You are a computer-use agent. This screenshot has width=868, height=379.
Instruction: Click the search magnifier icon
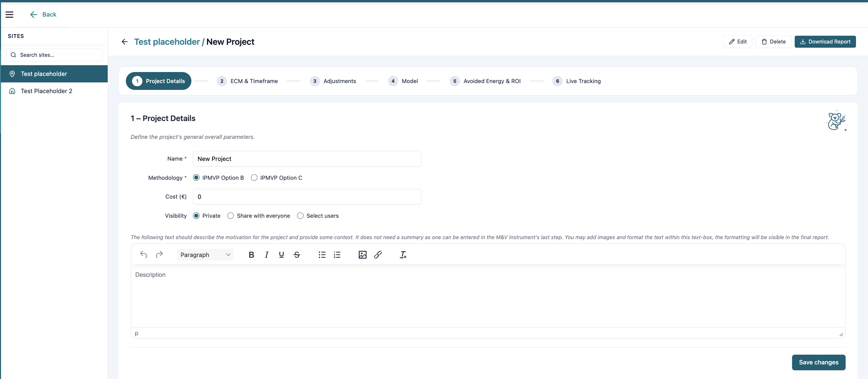pos(14,55)
